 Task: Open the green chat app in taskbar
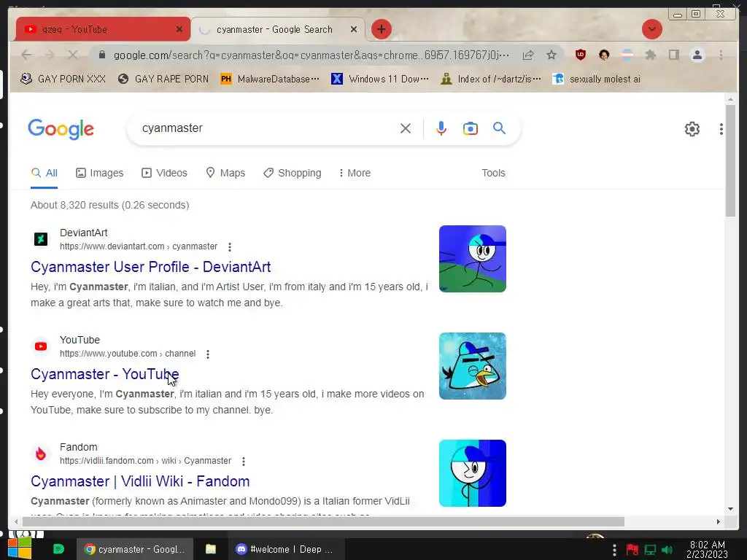point(58,549)
